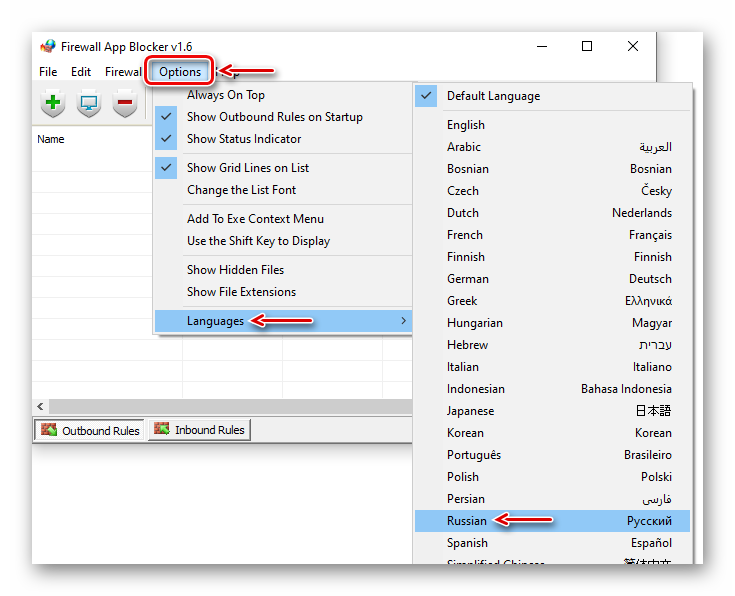Click the Firewall App Blocker title bar icon

pyautogui.click(x=48, y=46)
